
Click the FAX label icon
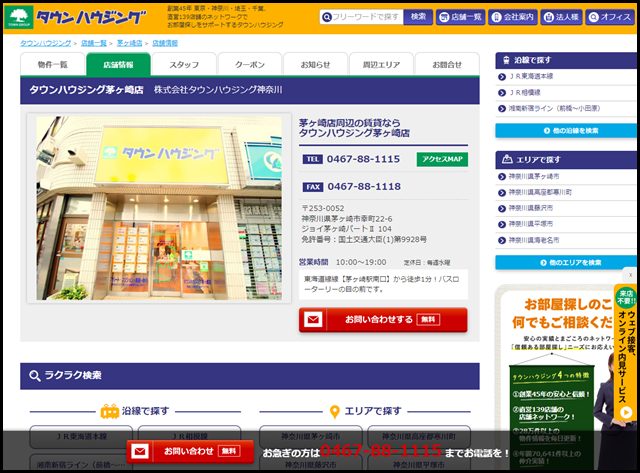313,187
